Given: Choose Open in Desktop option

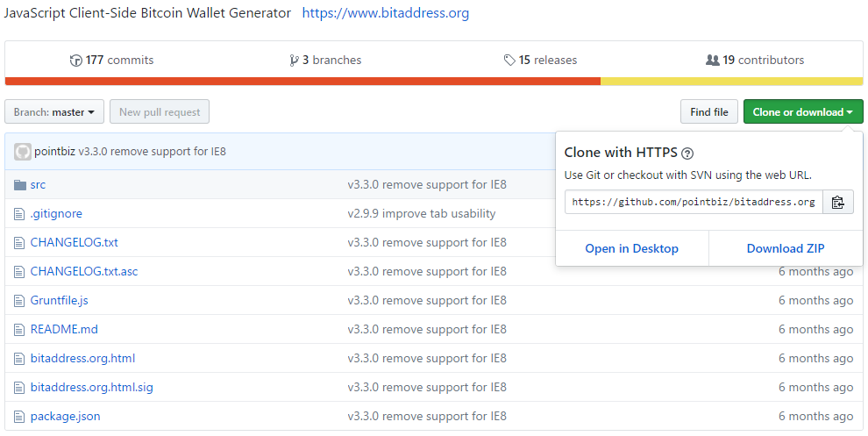Looking at the screenshot, I should pos(631,249).
